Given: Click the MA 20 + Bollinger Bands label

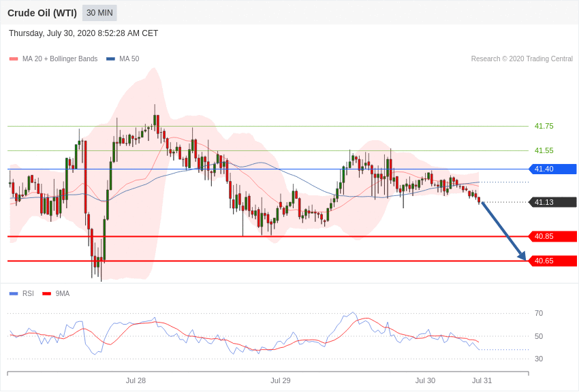Looking at the screenshot, I should (60, 59).
